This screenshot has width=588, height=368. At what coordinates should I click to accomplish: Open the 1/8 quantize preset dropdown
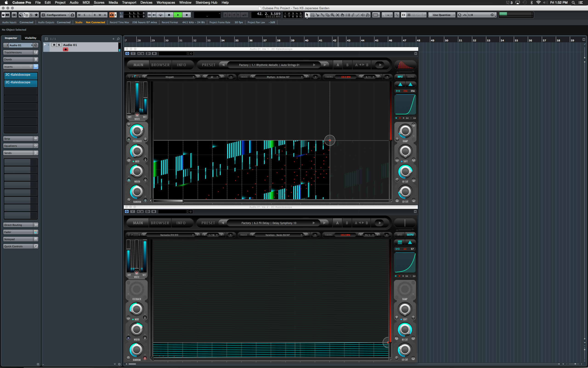click(x=481, y=15)
